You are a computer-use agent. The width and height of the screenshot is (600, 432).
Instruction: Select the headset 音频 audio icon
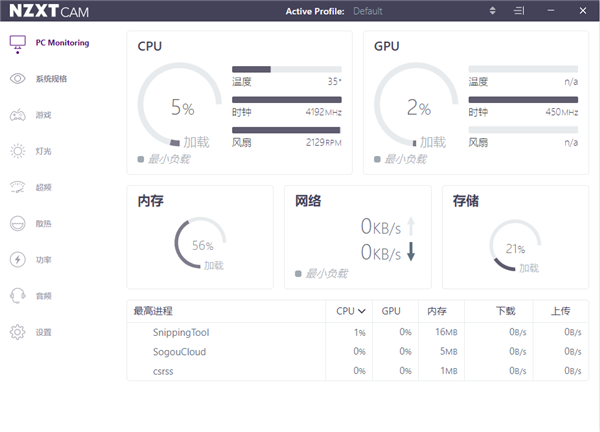pos(18,296)
